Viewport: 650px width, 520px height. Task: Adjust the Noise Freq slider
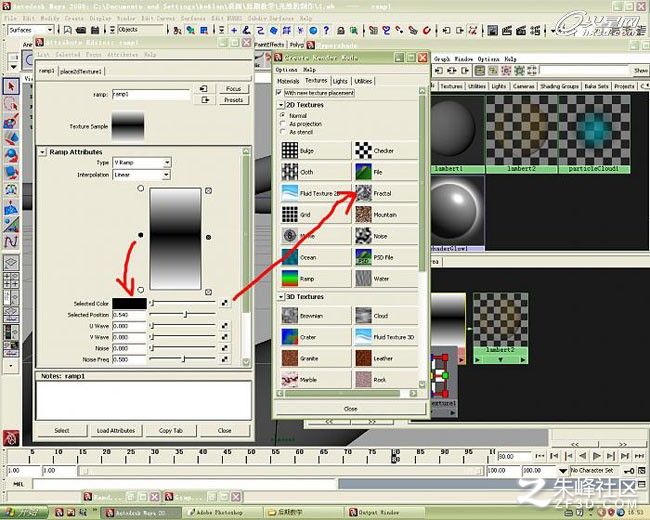coord(182,359)
